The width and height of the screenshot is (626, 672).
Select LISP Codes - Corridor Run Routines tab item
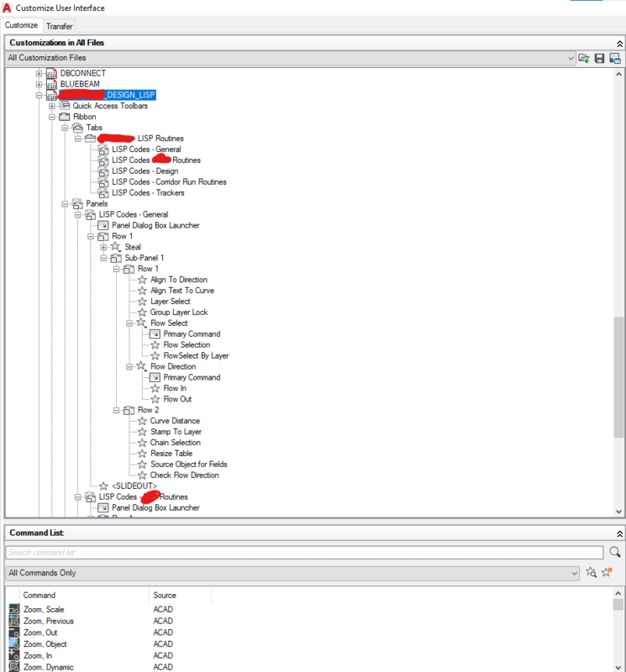point(169,182)
